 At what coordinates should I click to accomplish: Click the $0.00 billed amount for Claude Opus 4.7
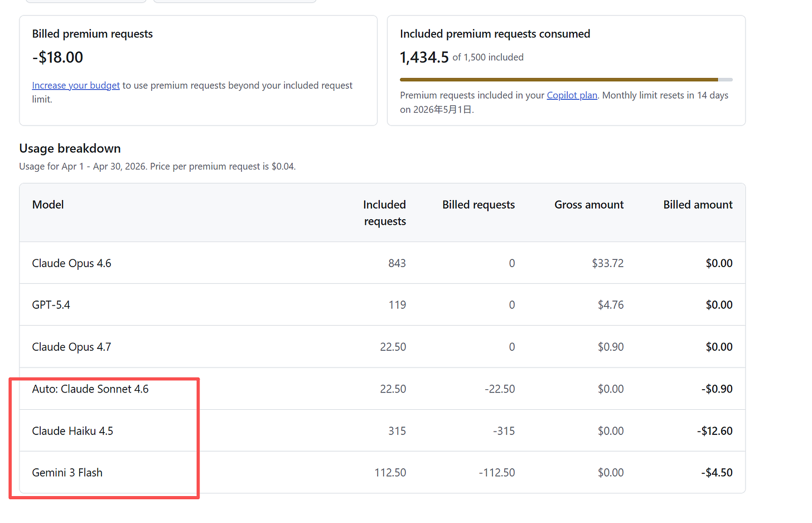tap(719, 347)
